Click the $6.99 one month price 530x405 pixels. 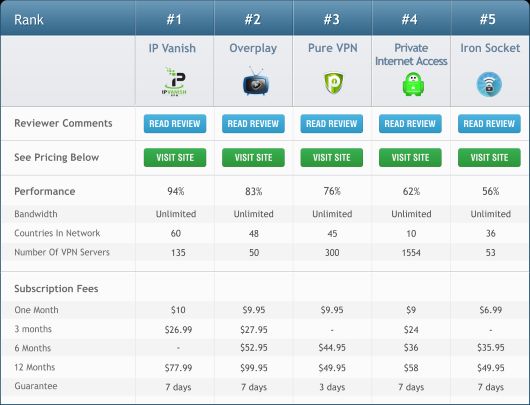490,310
